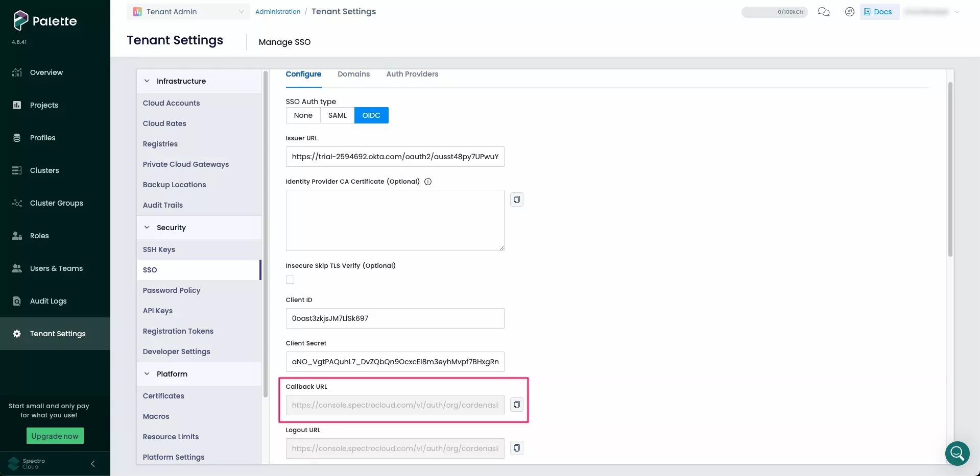Switch to the Domains tab
This screenshot has width=980, height=476.
pyautogui.click(x=353, y=74)
